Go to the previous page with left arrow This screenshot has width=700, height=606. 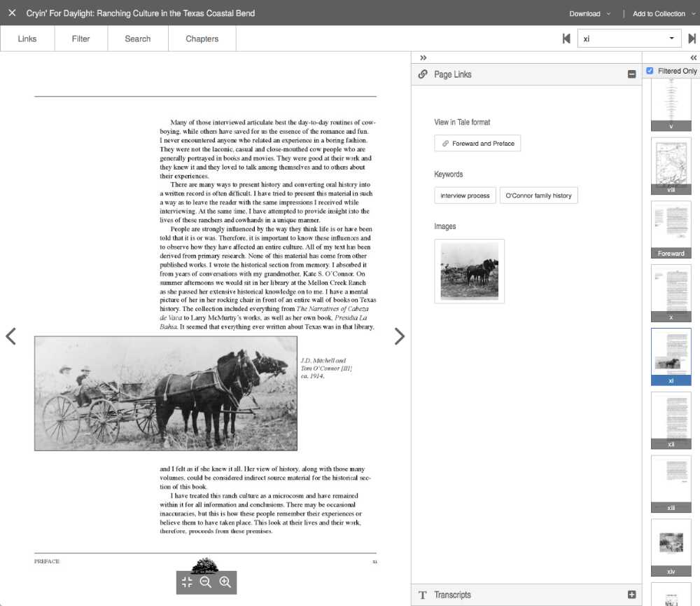click(x=11, y=336)
